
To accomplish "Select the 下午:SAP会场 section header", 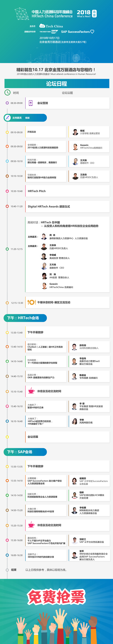I will [25, 452].
